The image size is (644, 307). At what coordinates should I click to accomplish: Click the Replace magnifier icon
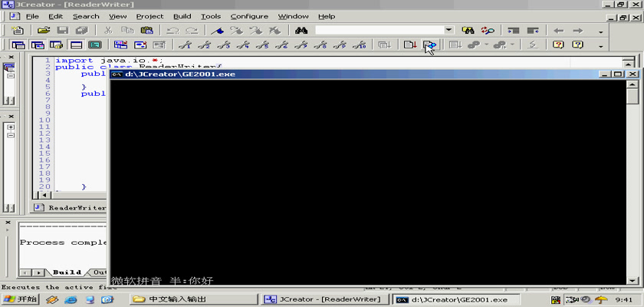[x=488, y=31]
